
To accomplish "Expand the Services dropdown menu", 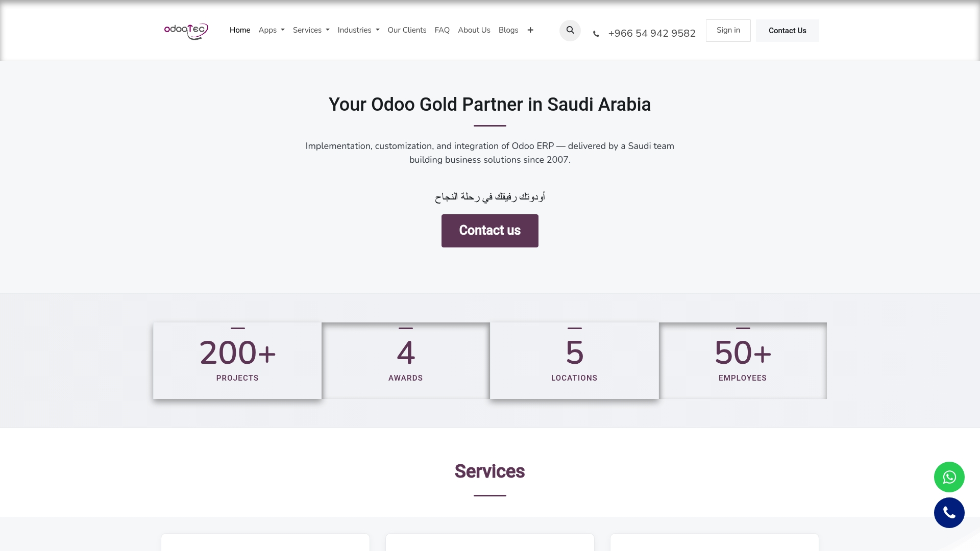I will click(x=311, y=30).
